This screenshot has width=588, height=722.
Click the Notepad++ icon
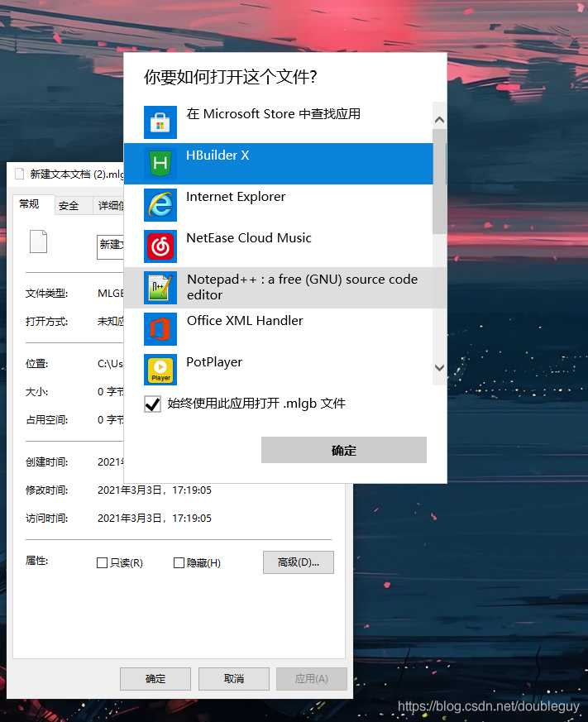160,288
